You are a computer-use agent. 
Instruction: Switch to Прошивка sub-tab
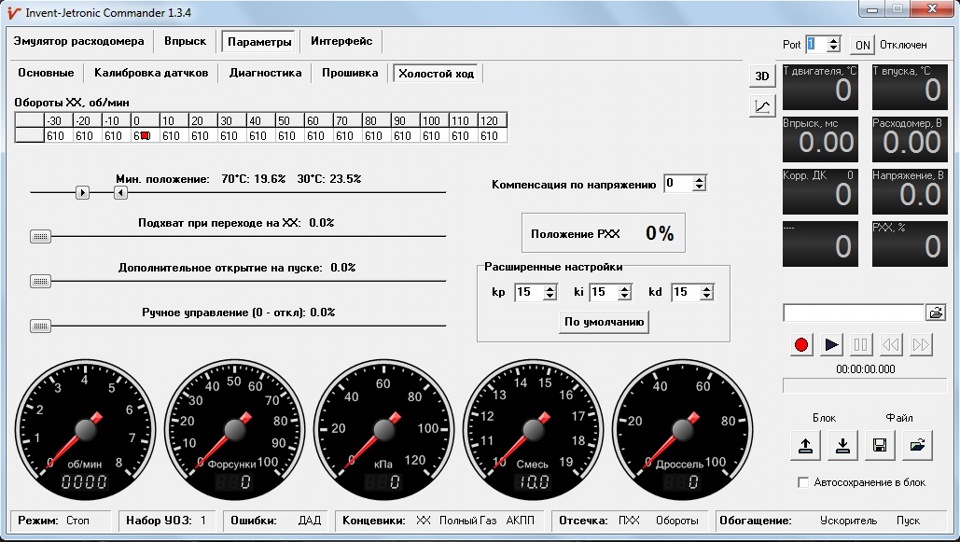pyautogui.click(x=350, y=73)
